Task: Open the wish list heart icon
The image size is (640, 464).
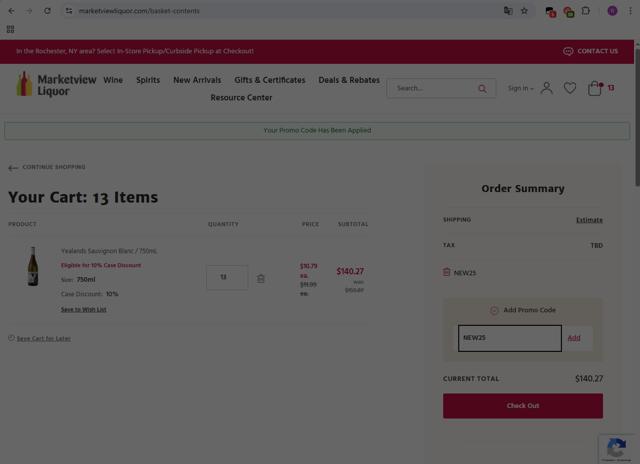Action: pyautogui.click(x=570, y=88)
